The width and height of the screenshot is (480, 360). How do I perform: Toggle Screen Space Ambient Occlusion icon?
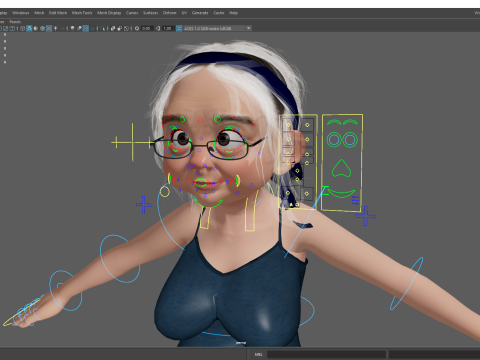click(72, 28)
